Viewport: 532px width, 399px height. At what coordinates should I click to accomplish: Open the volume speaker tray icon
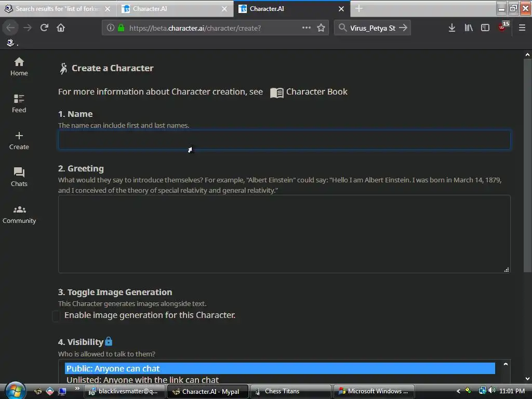pos(492,391)
